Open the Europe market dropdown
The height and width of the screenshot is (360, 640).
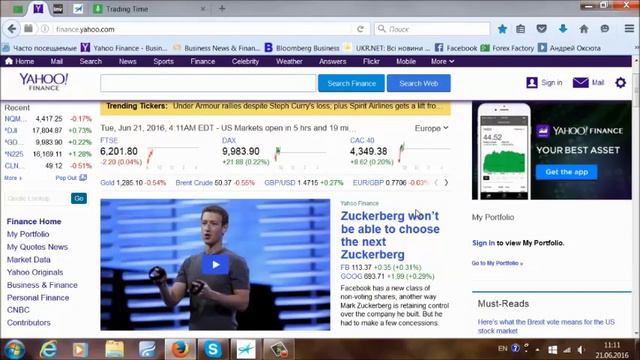(431, 128)
